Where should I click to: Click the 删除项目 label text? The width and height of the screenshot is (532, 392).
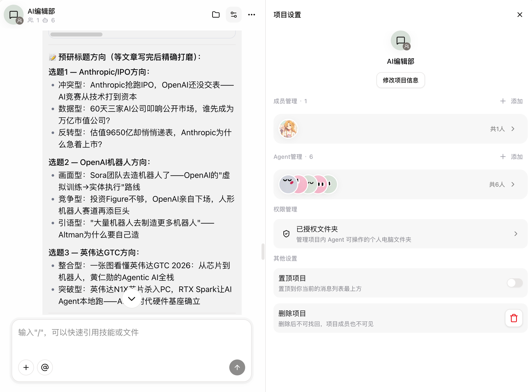[x=292, y=313]
